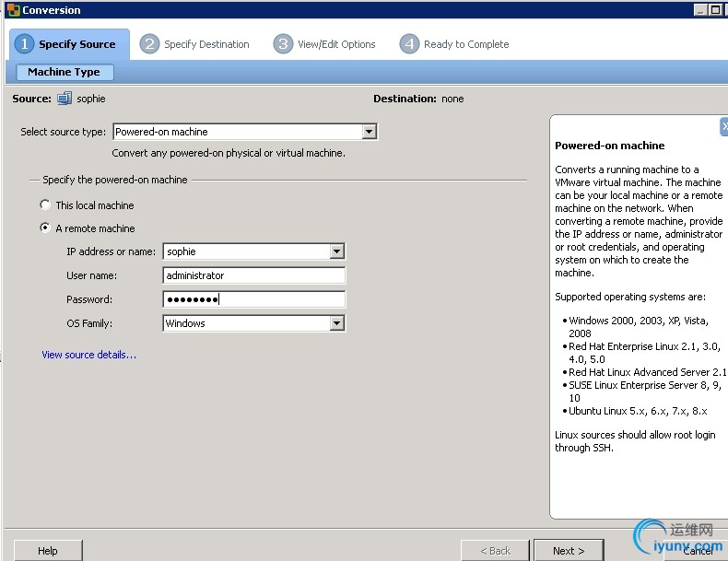Click 'Supported operating systems are:' text
The width and height of the screenshot is (728, 561).
[630, 297]
